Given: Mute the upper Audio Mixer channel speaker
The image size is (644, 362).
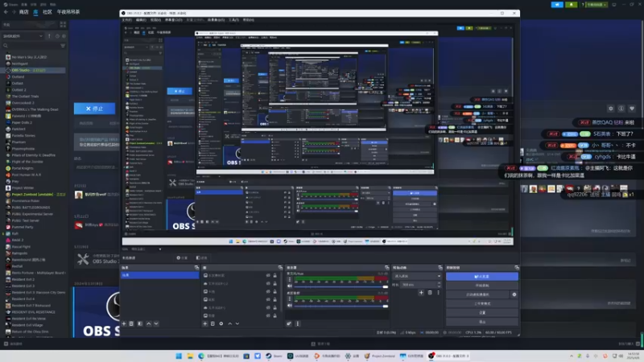Looking at the screenshot, I should point(290,286).
